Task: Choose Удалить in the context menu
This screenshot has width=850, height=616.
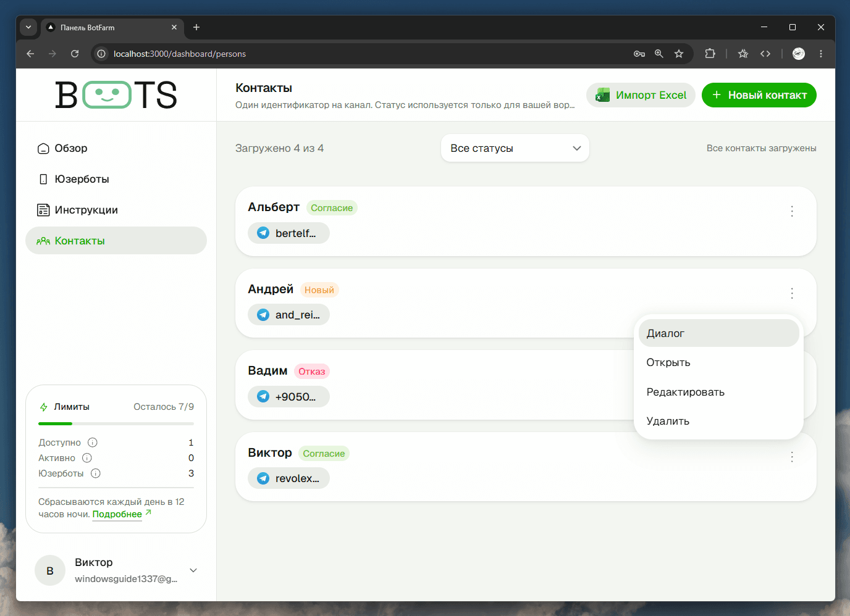Action: point(719,421)
